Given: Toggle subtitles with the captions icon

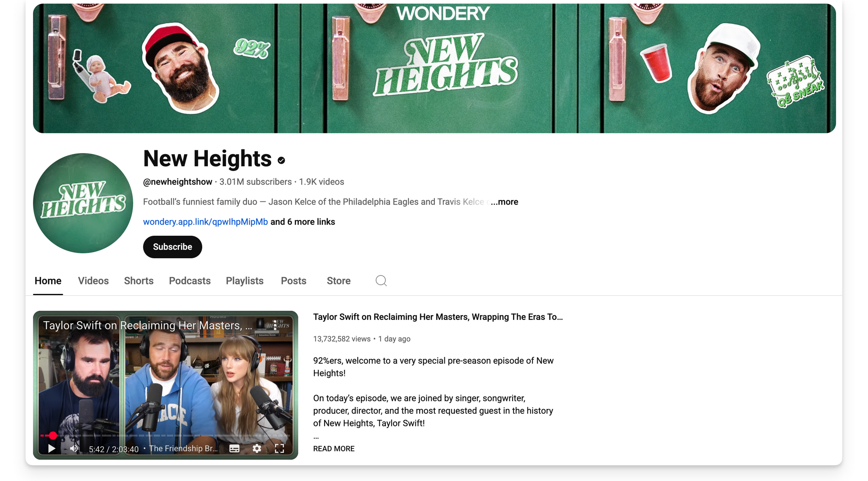Looking at the screenshot, I should pos(234,448).
